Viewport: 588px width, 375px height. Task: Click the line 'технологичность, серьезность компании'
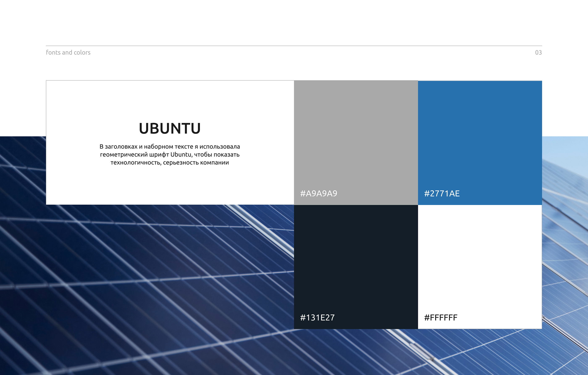(x=170, y=163)
